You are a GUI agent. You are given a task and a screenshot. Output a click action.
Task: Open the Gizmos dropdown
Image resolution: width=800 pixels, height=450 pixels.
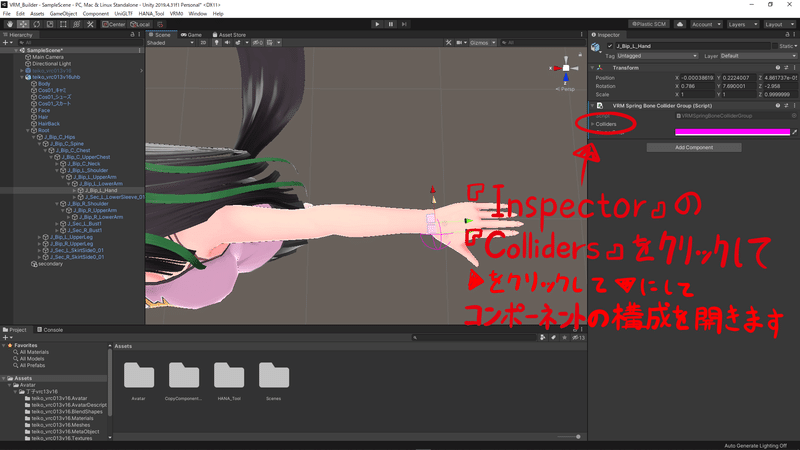483,43
